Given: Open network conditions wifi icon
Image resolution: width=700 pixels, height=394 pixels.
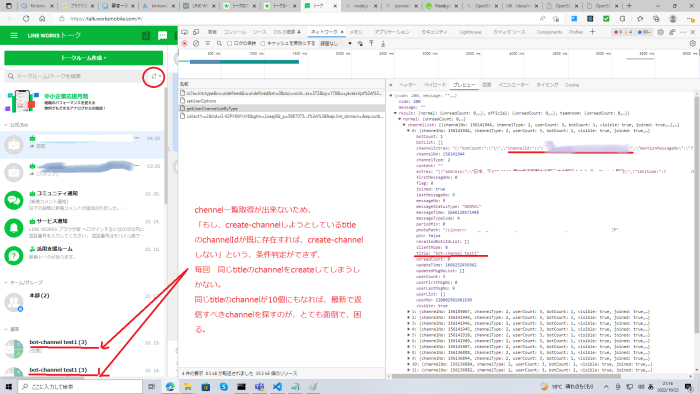Looking at the screenshot, I should pyautogui.click(x=360, y=43).
